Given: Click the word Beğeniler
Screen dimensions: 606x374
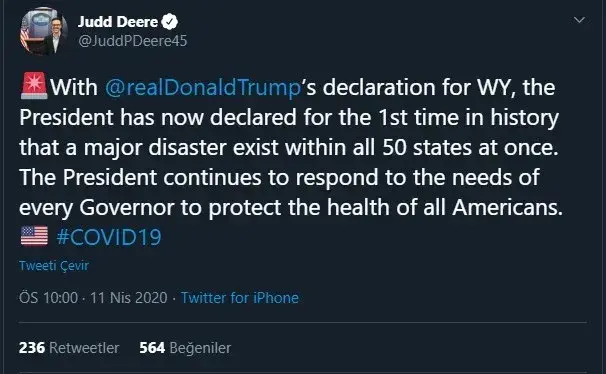Looking at the screenshot, I should 200,348.
